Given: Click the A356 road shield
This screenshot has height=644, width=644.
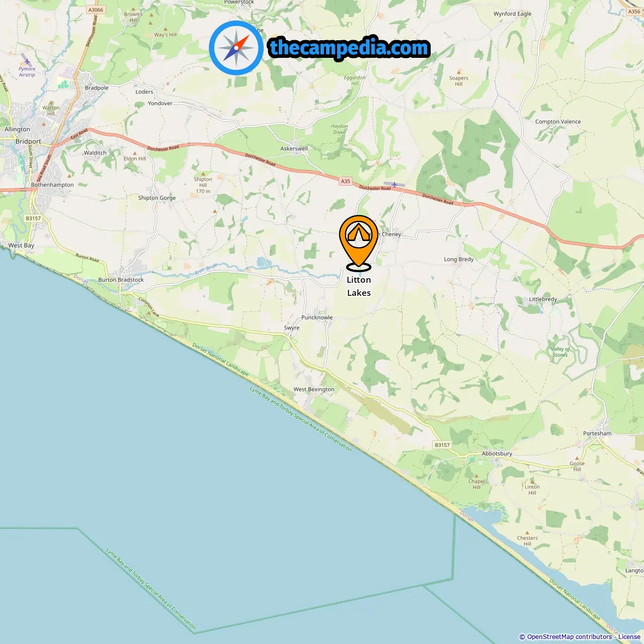Looking at the screenshot, I should tap(634, 11).
